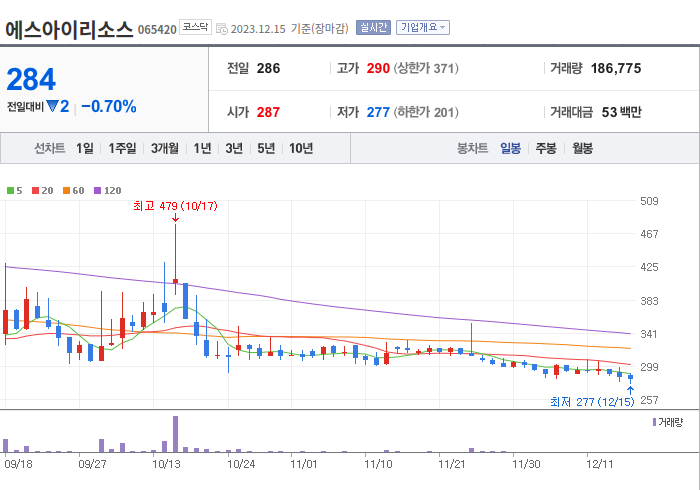The width and height of the screenshot is (700, 490).
Task: Click the calendar icon before the date
Action: [x=222, y=29]
